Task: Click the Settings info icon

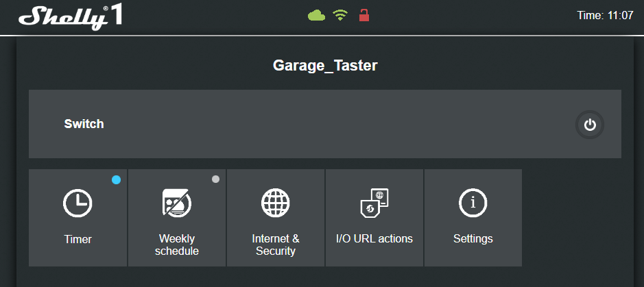Action: coord(473,203)
